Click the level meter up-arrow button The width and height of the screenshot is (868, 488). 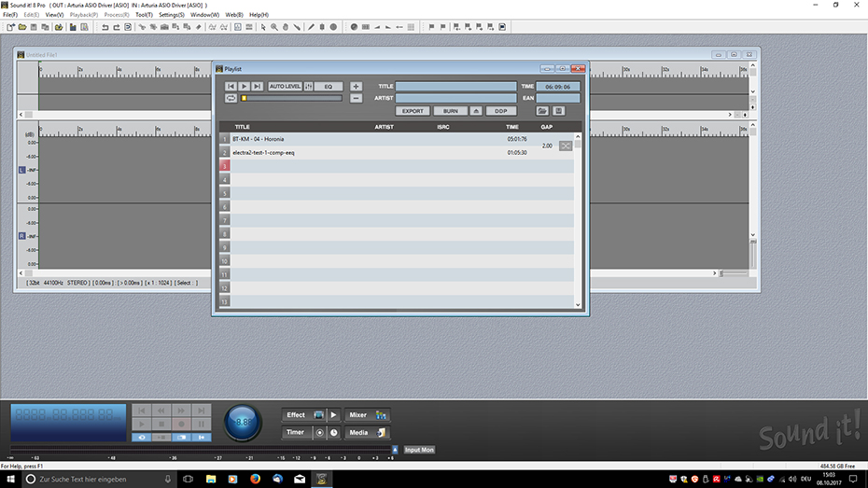click(x=395, y=450)
